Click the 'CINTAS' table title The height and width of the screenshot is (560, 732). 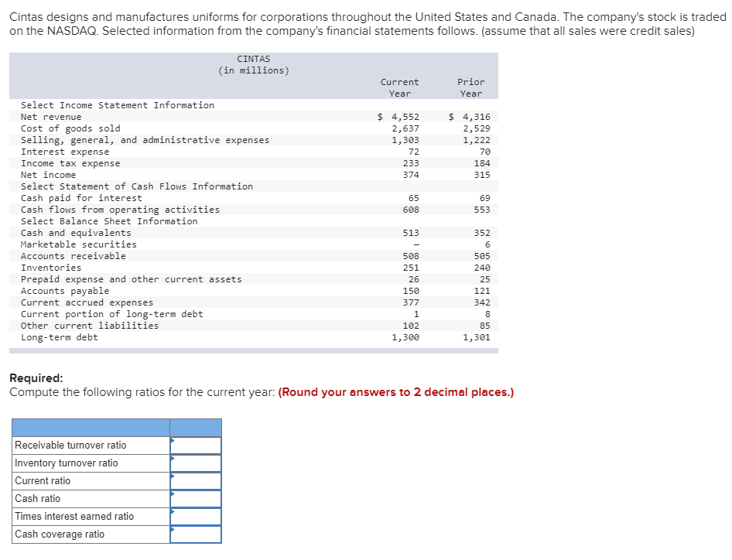pyautogui.click(x=254, y=59)
